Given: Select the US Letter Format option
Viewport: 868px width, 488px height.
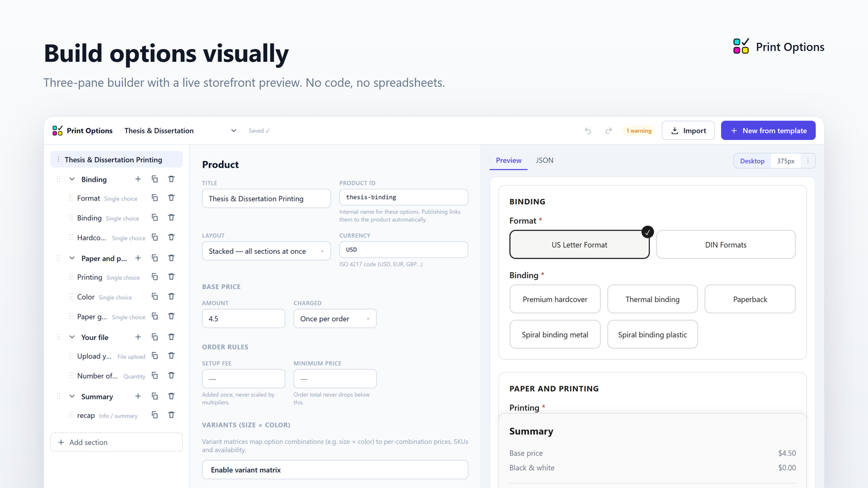Looking at the screenshot, I should pos(579,245).
